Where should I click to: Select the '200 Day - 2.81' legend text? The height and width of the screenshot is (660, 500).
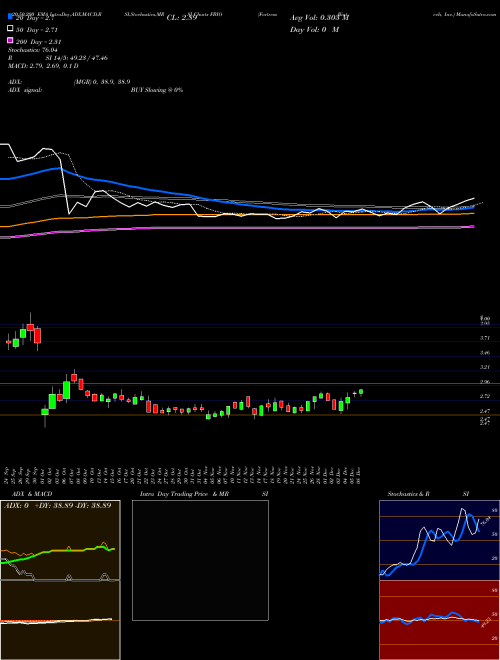(38, 42)
